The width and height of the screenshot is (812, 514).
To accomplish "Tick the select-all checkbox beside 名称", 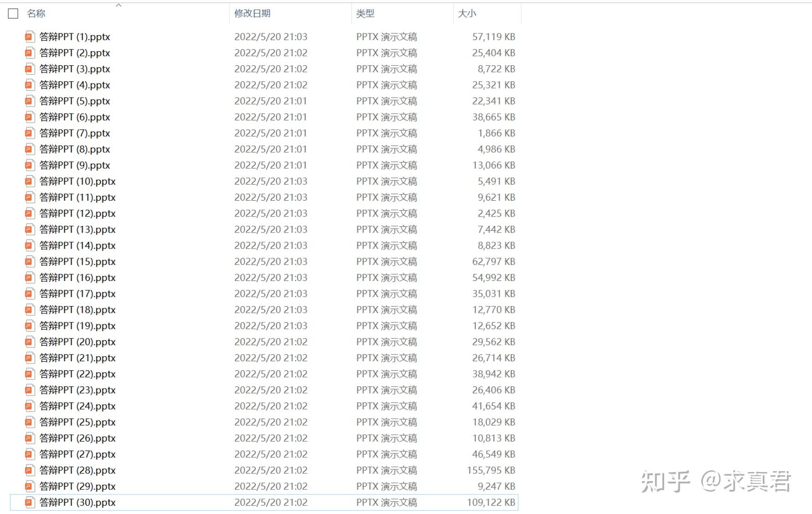I will point(13,14).
